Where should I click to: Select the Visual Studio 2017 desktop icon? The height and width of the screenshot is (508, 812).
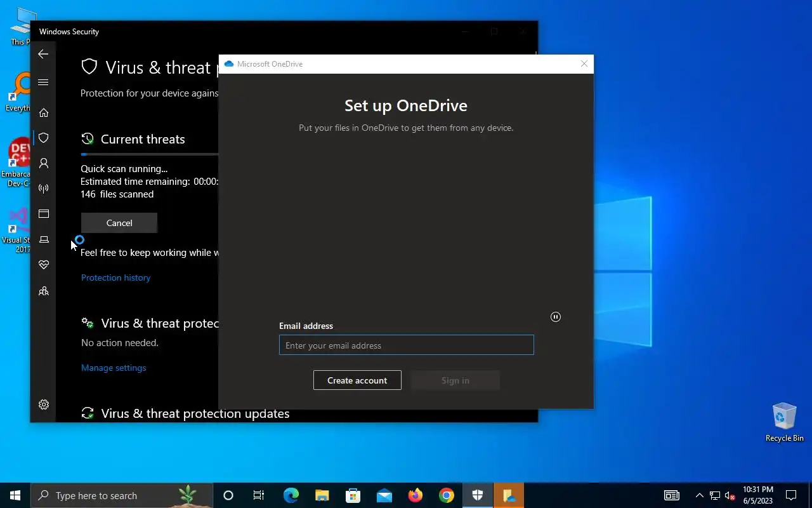[17, 231]
